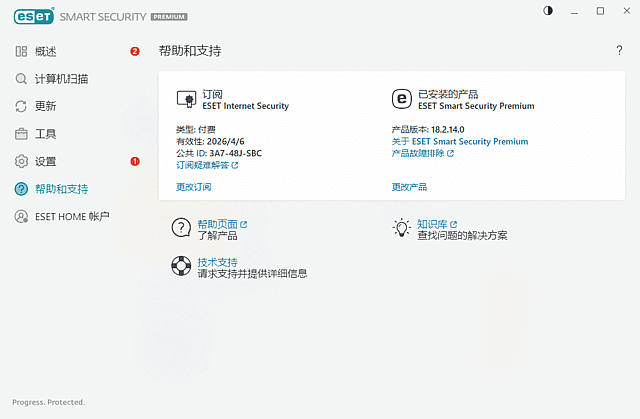Screen dimensions: 640x419
Task: Click the 技术支持 lifebuoy icon
Action: tap(181, 266)
